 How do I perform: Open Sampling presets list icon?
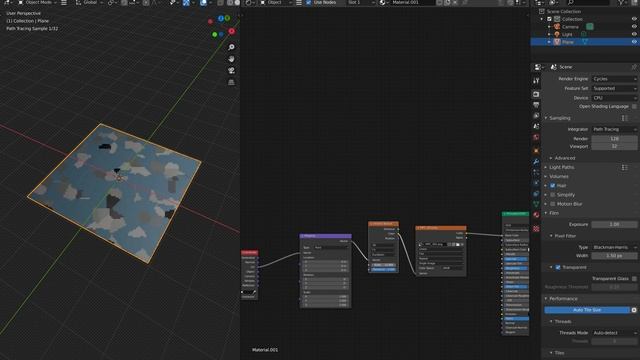[x=624, y=118]
